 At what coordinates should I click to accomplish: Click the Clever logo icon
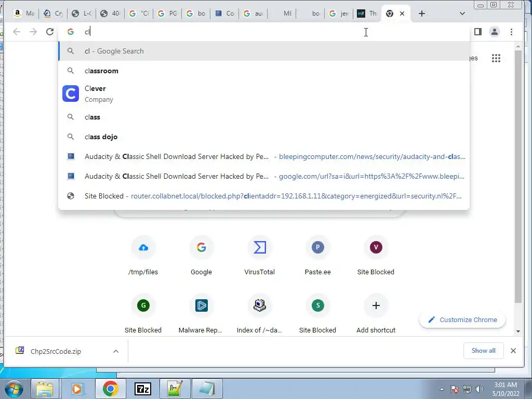[x=71, y=94]
